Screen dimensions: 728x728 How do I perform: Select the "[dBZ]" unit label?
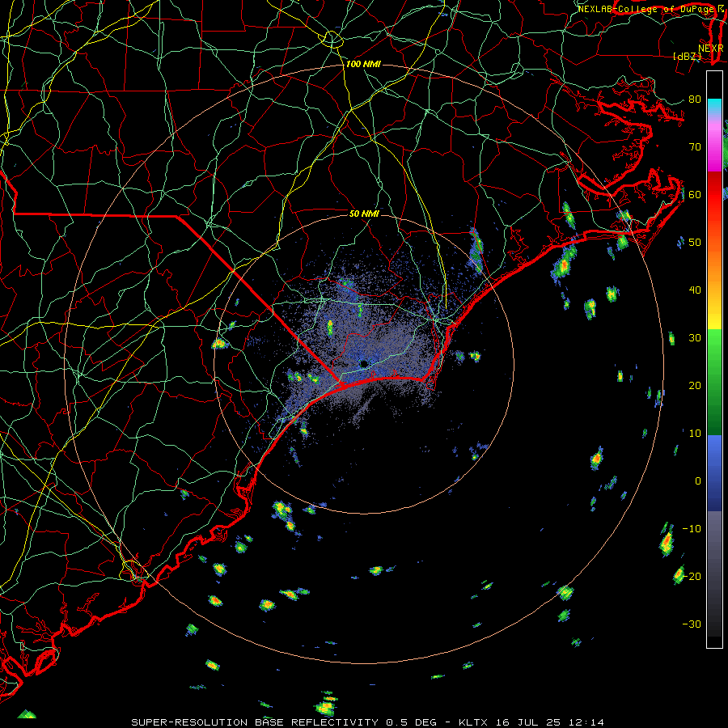687,57
